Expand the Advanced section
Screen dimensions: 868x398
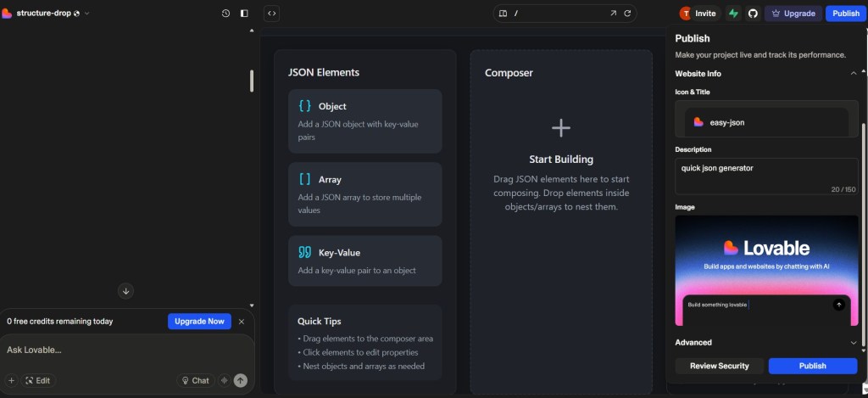click(x=766, y=343)
